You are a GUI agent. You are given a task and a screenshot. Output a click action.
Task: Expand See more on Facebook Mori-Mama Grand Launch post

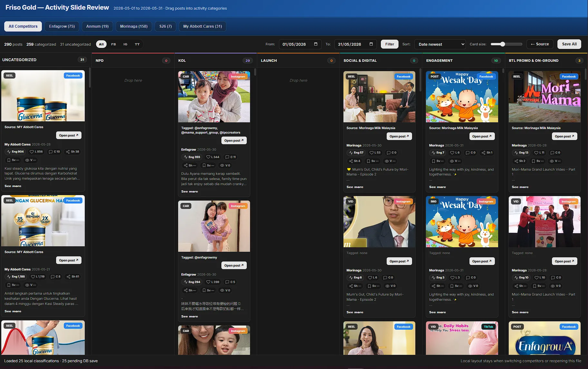(520, 187)
